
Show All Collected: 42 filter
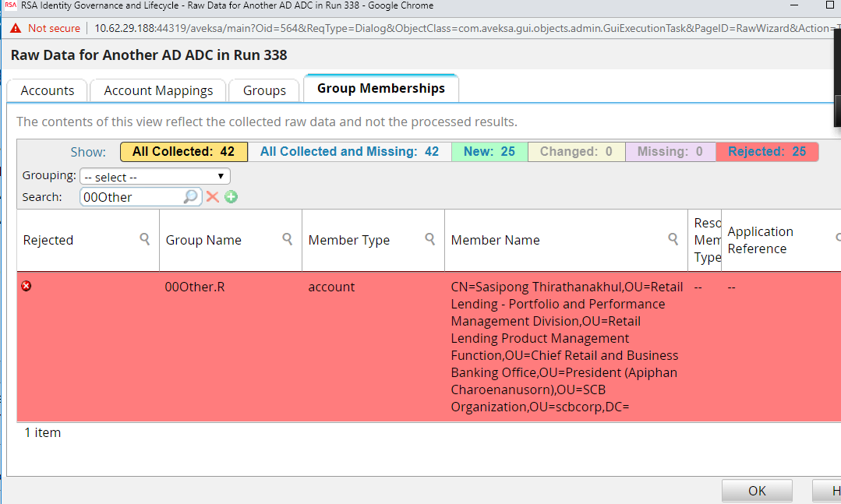tap(183, 152)
